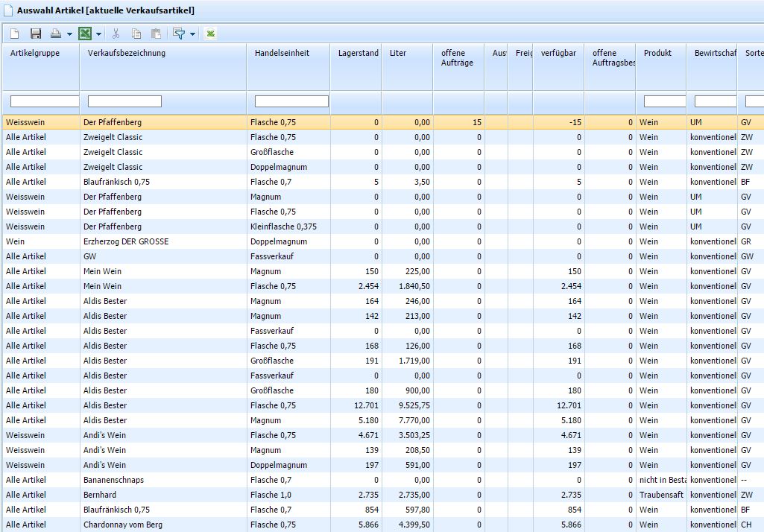Click the paste clipboard icon
The image size is (764, 532).
coord(156,34)
